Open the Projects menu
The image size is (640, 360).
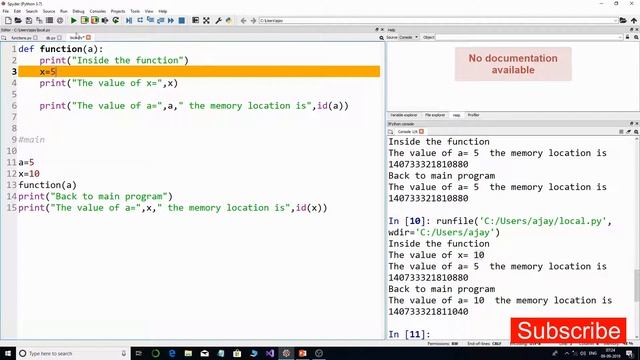(118, 11)
